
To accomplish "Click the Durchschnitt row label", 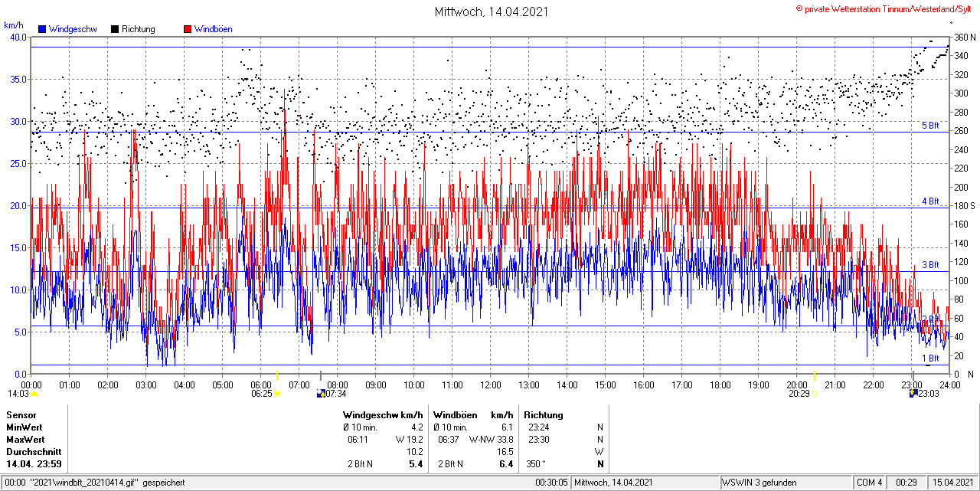I will 32,451.
